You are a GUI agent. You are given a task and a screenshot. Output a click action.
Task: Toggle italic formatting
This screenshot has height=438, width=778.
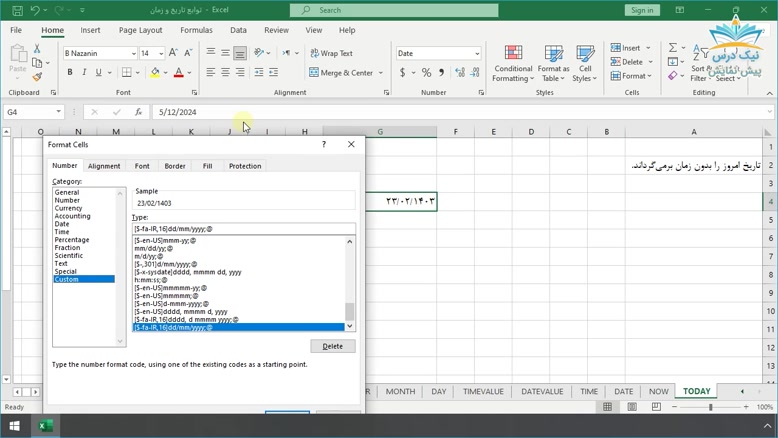pyautogui.click(x=84, y=72)
